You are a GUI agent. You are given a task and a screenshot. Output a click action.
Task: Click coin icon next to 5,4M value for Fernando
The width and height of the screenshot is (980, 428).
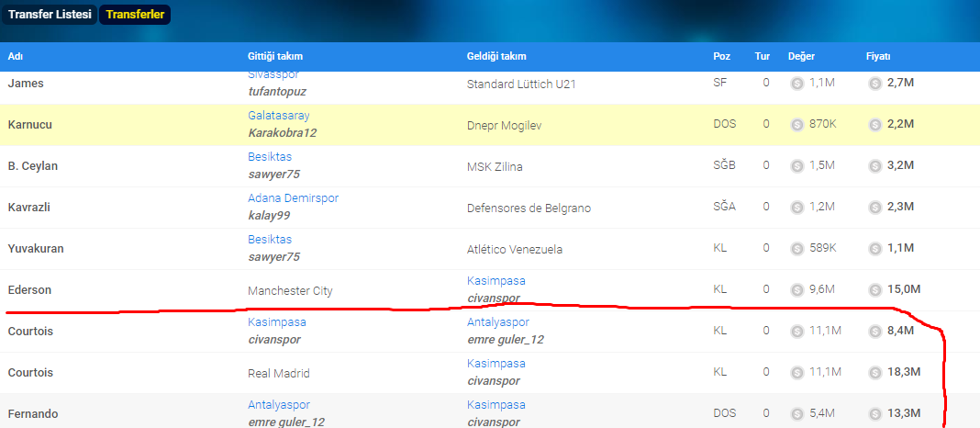tap(796, 413)
